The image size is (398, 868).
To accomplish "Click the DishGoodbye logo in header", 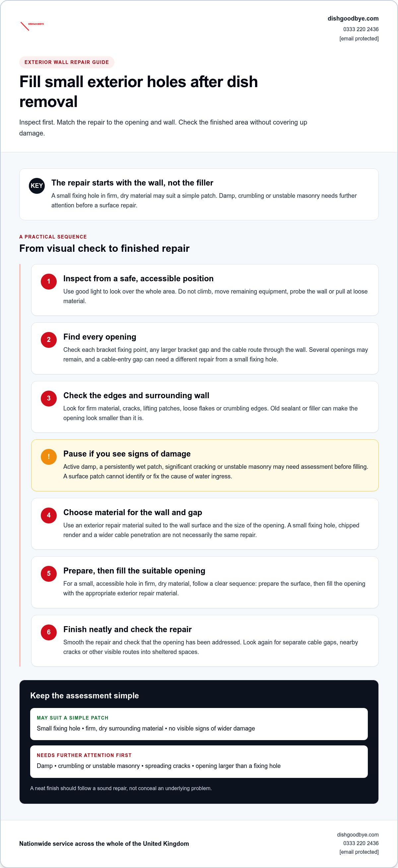I will tap(32, 26).
